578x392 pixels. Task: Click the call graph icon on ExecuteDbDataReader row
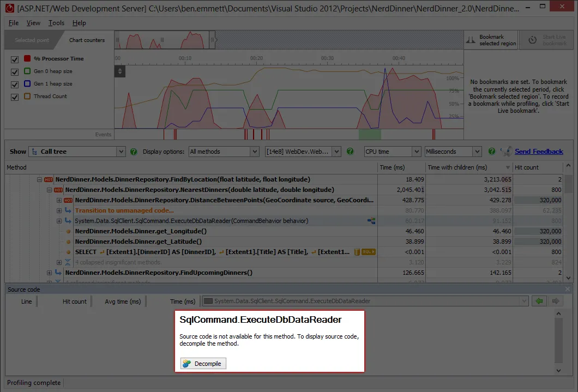point(371,221)
